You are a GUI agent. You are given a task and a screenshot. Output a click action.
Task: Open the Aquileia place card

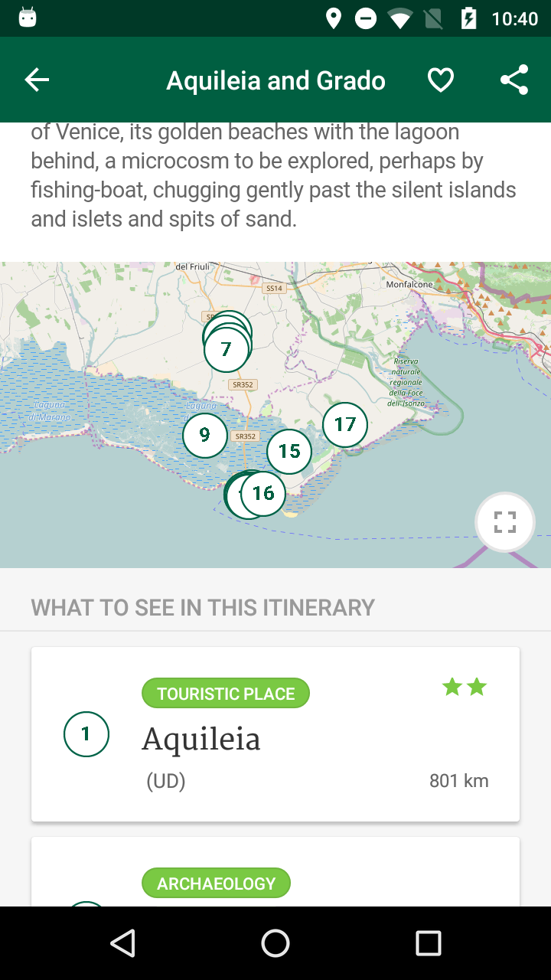pos(275,734)
